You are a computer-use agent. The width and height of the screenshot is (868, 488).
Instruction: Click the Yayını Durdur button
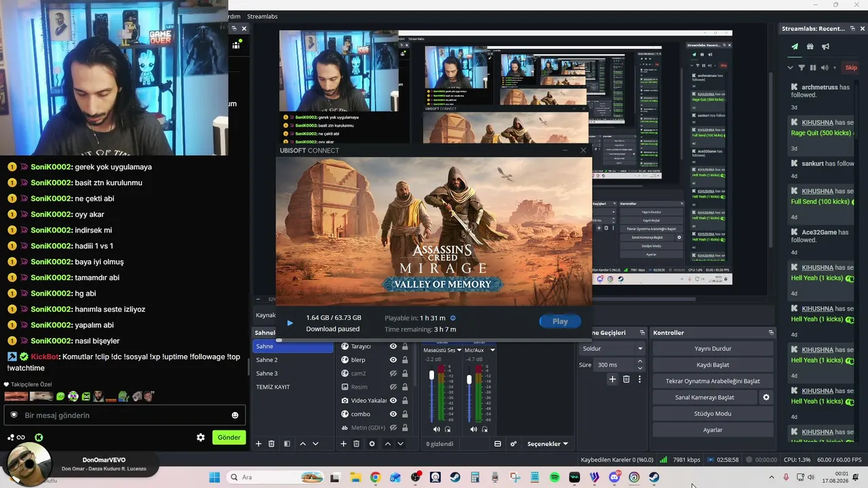(x=713, y=348)
